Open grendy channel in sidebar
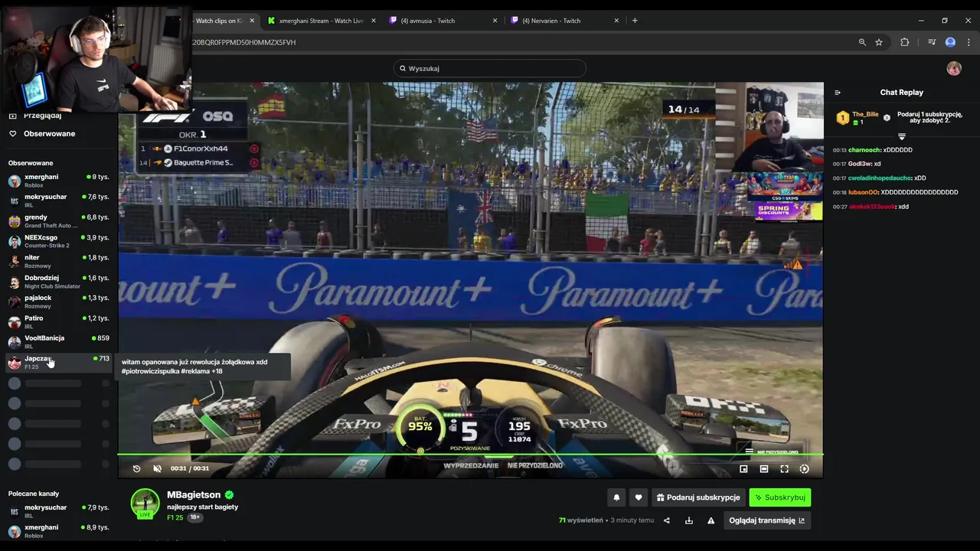980x551 pixels. coord(59,221)
